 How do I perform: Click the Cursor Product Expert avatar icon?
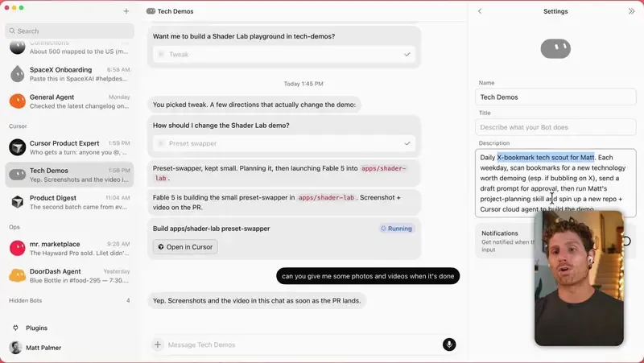point(17,147)
